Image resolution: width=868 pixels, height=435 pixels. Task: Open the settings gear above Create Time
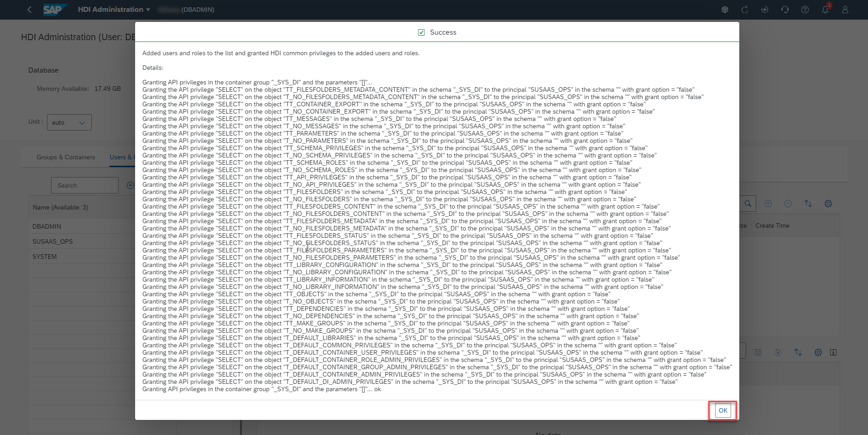point(828,204)
